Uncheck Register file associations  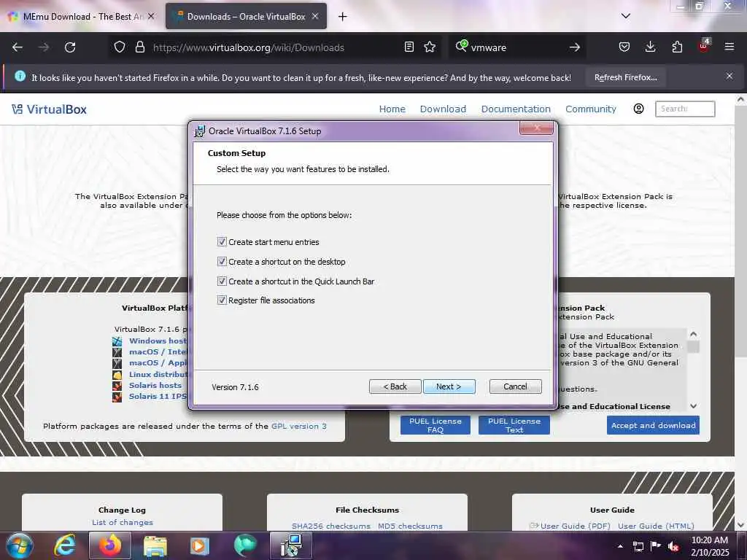(222, 300)
